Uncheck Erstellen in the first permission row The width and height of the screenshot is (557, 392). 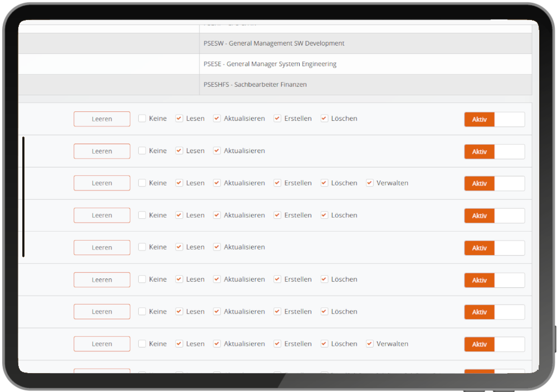tap(277, 119)
